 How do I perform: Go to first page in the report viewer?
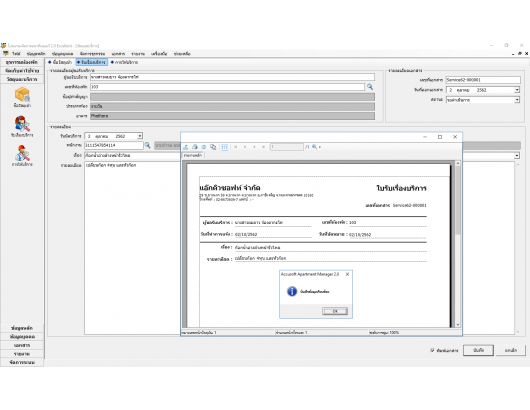[x=236, y=147]
